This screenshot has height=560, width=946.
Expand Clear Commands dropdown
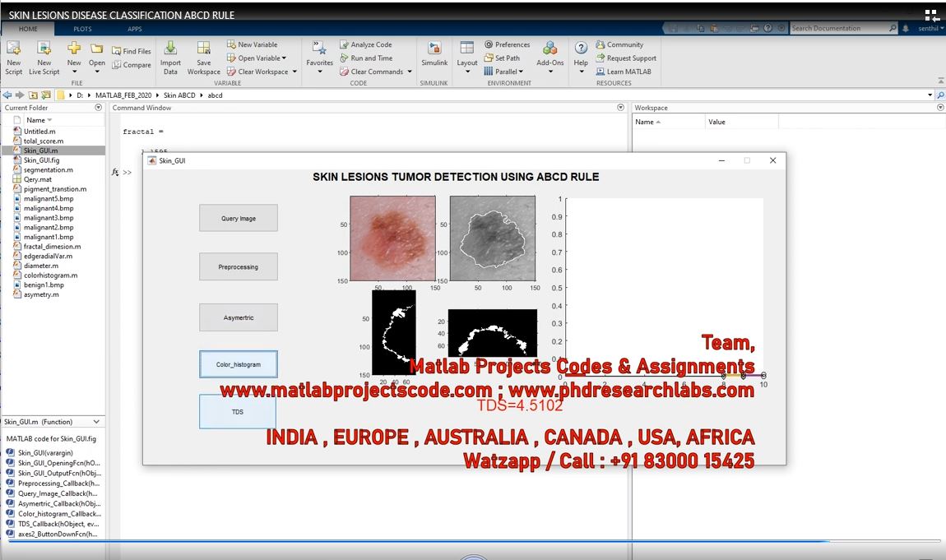click(410, 72)
